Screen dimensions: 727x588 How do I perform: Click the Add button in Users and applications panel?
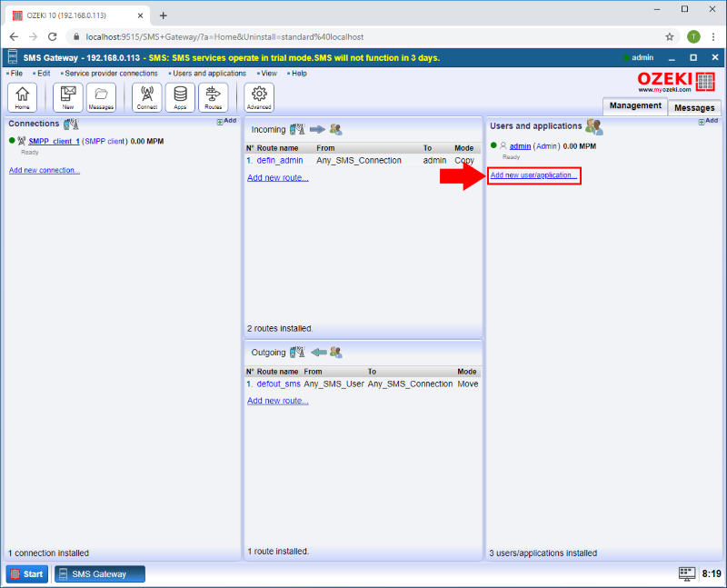(709, 121)
